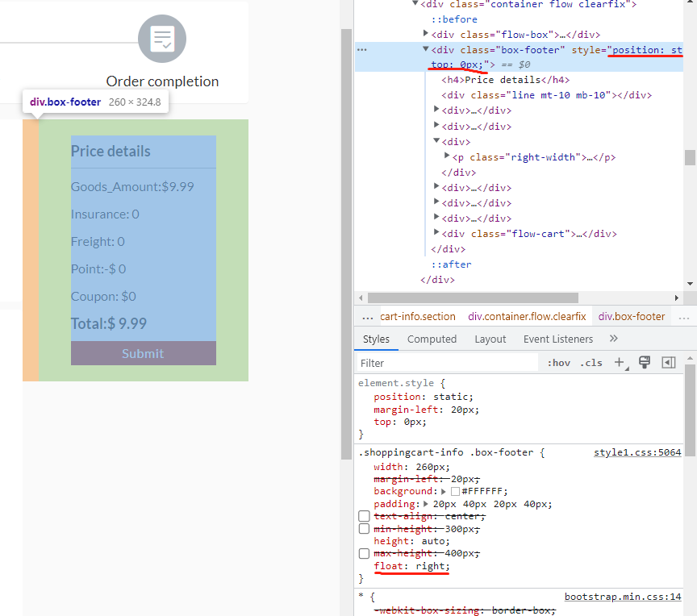Click the DOM tree horizontal scrollbar thumb

tap(473, 298)
